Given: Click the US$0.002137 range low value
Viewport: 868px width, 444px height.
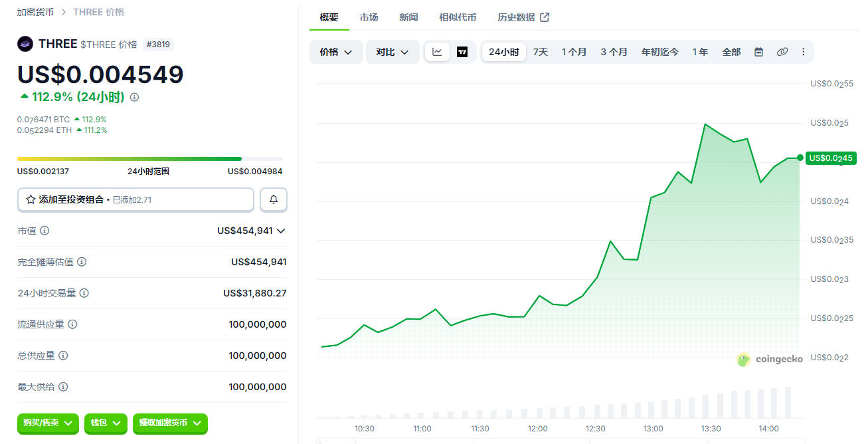Looking at the screenshot, I should pyautogui.click(x=43, y=171).
